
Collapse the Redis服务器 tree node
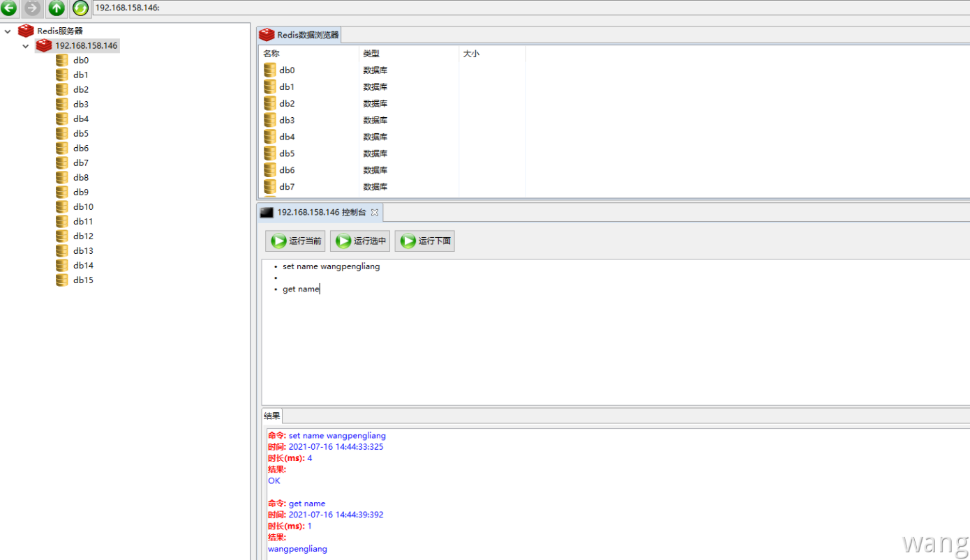pos(8,31)
